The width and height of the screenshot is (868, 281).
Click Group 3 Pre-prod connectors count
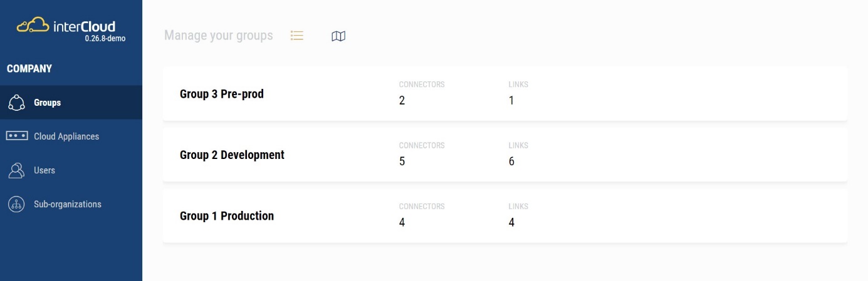point(402,101)
